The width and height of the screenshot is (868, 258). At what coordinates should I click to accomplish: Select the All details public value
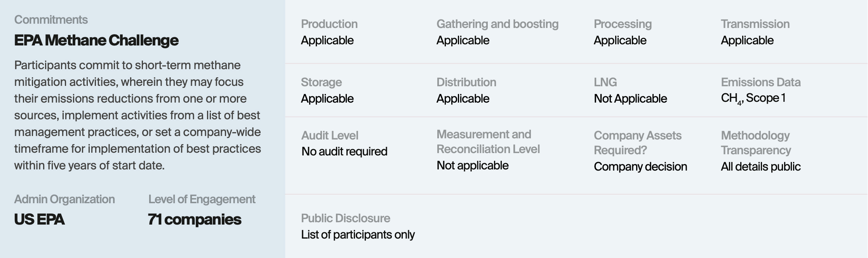click(761, 167)
